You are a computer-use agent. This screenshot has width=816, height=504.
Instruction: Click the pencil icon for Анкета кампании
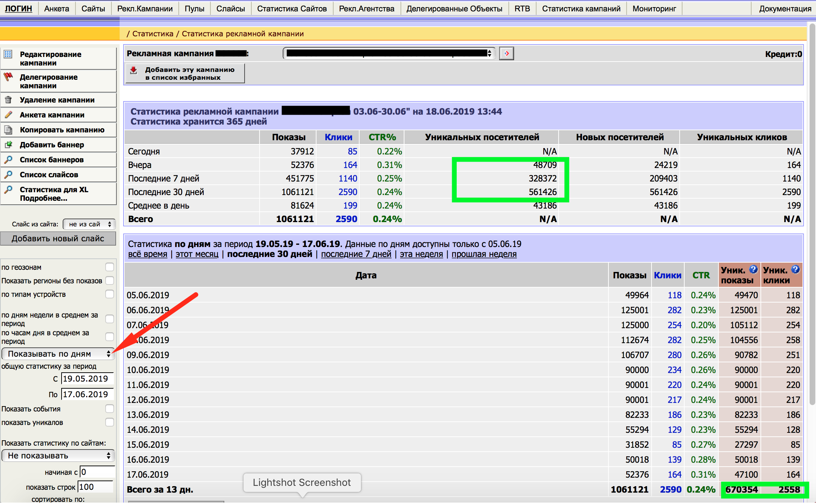click(8, 115)
